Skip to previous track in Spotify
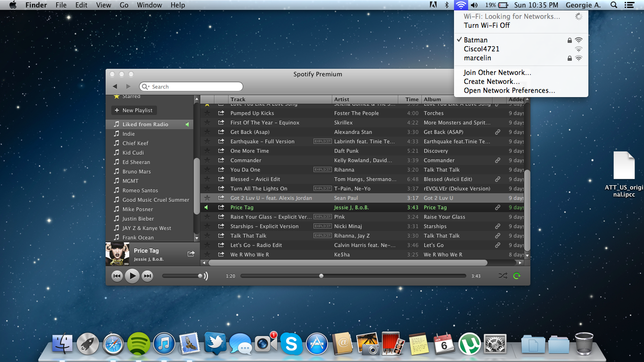The height and width of the screenshot is (362, 644). click(117, 276)
